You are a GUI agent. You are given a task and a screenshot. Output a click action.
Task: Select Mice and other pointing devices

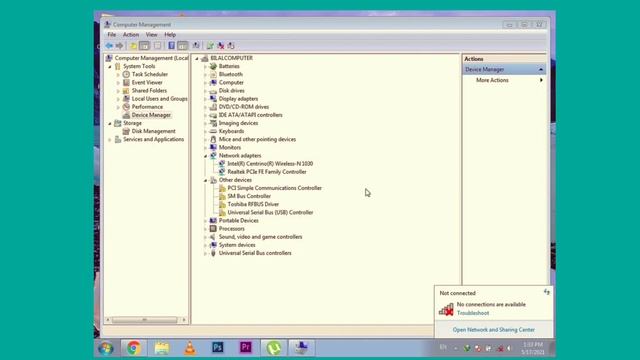[257, 140]
